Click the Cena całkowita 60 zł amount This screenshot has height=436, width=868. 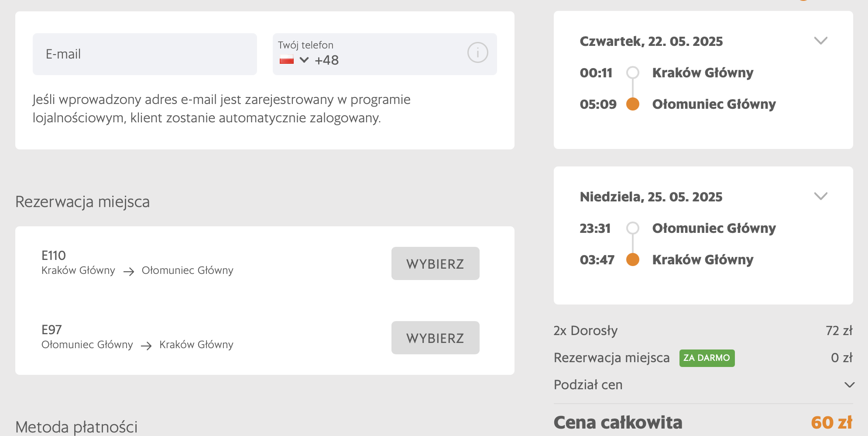tap(831, 422)
